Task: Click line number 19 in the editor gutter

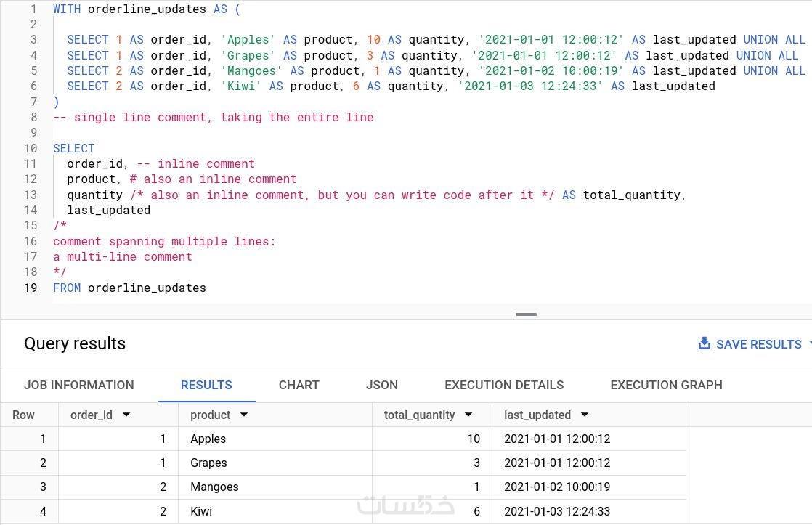Action: 31,288
